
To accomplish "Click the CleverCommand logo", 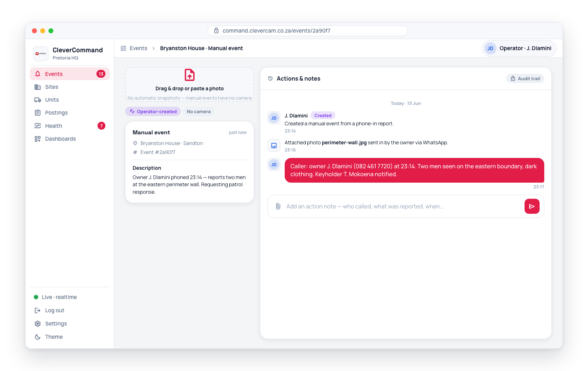I will (x=41, y=54).
